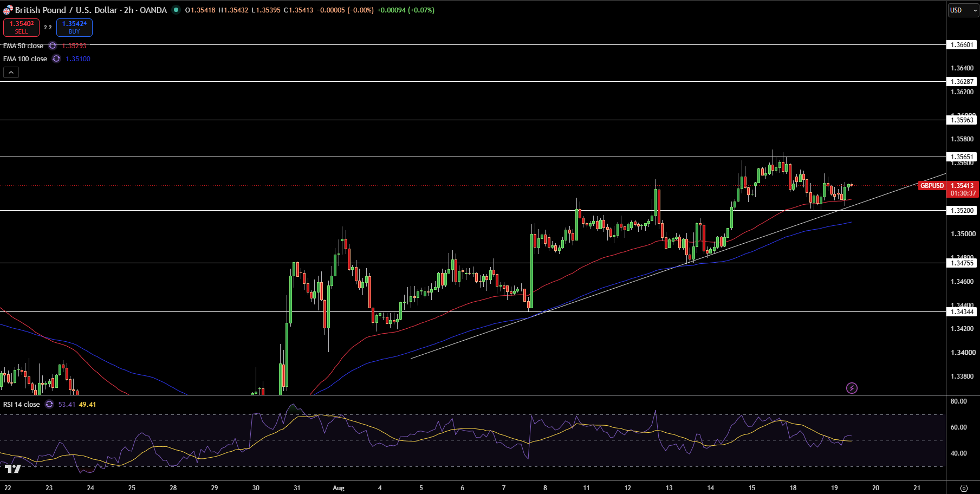
Task: Select the 1.36601 horizontal line price label
Action: pos(962,45)
